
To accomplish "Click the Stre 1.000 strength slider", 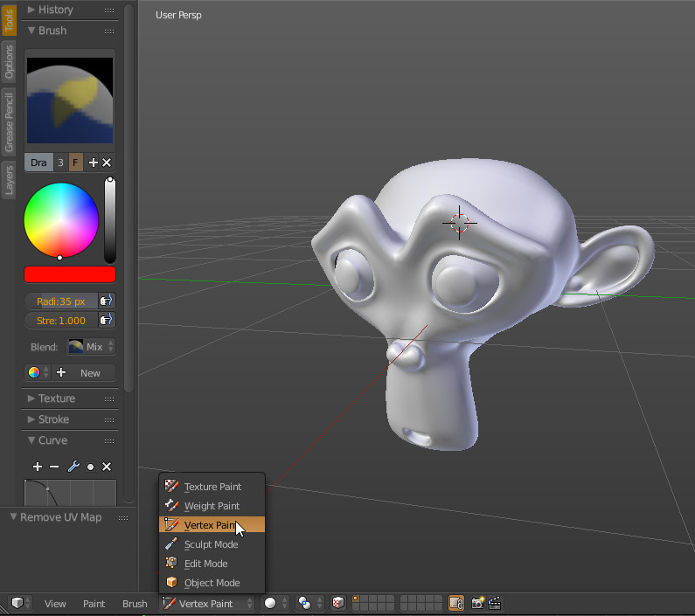I will coord(61,320).
